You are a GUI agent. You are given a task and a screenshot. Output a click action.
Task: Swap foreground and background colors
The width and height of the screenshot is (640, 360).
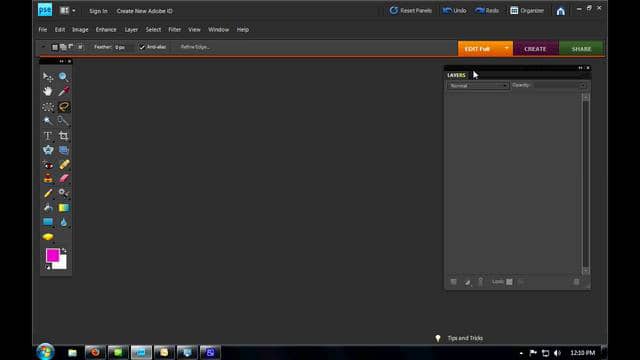[x=64, y=251]
